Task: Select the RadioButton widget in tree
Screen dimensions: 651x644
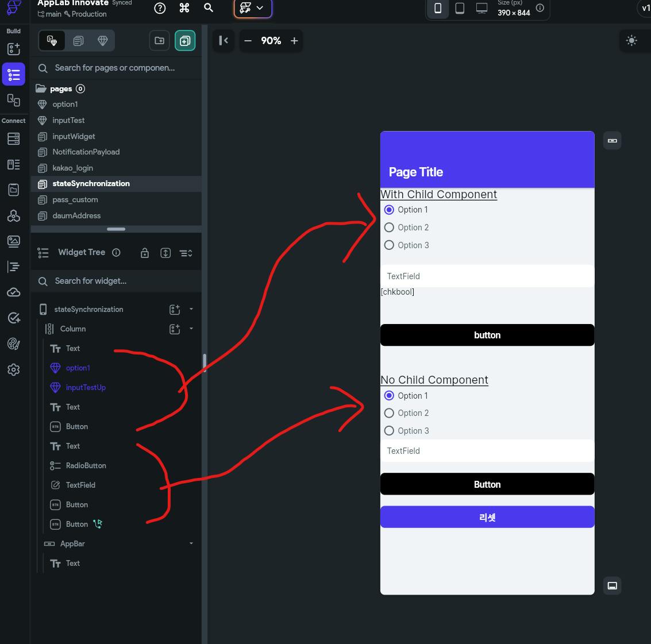Action: tap(86, 465)
